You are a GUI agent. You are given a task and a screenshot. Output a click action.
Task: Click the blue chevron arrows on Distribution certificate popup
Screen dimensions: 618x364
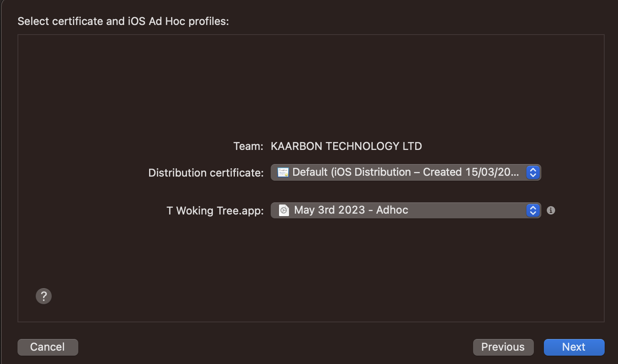[x=533, y=172]
